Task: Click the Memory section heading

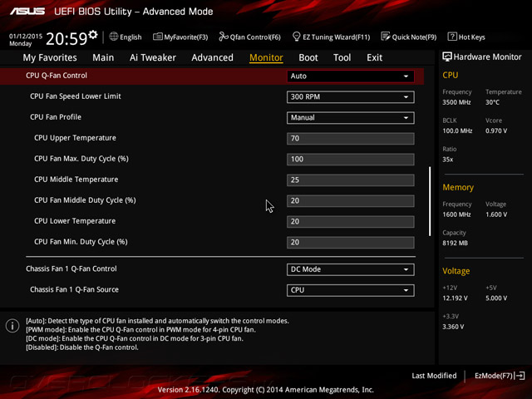Action: 458,187
